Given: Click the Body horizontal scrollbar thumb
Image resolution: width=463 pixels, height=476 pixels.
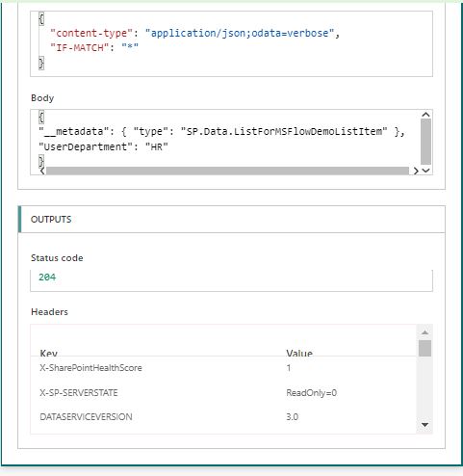Looking at the screenshot, I should click(227, 171).
